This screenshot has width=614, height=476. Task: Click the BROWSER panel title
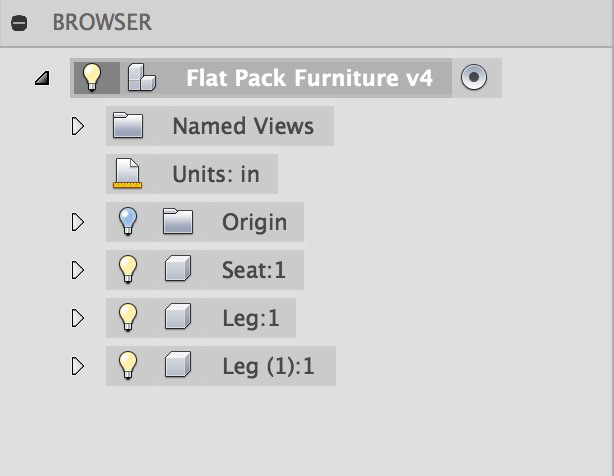102,22
